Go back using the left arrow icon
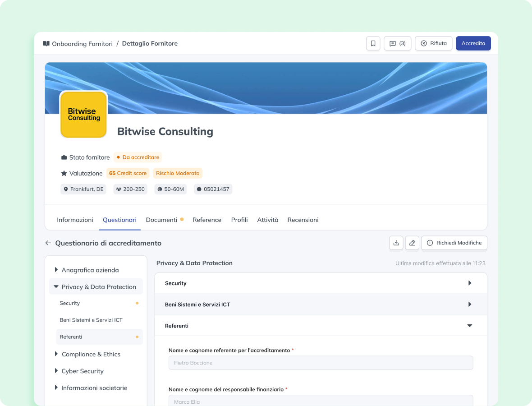The width and height of the screenshot is (532, 406). click(48, 243)
